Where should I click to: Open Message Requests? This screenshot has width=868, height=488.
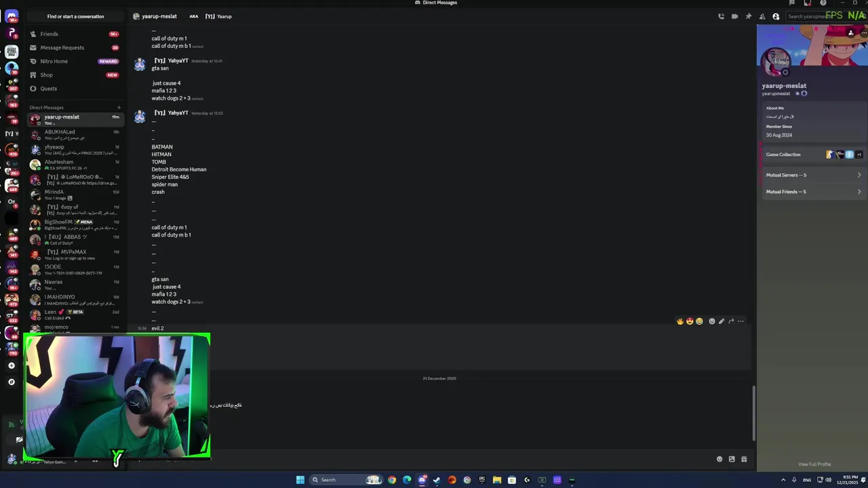click(x=75, y=47)
